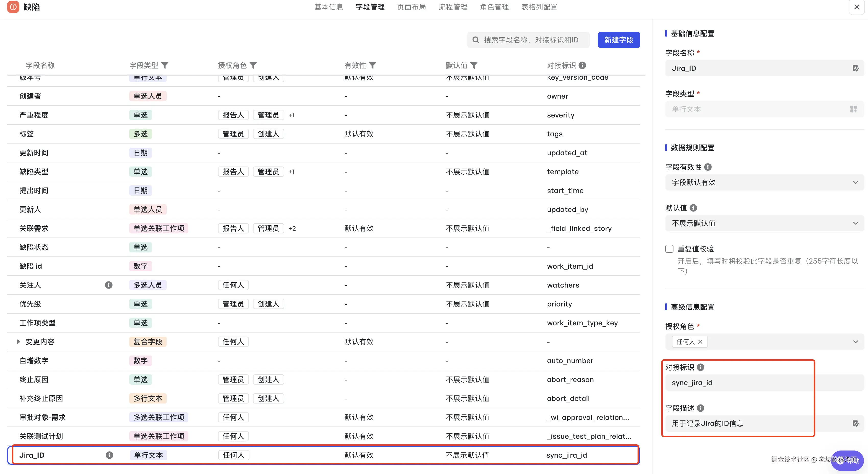Open the 字段有效性 dropdown
The width and height of the screenshot is (868, 474).
point(764,182)
